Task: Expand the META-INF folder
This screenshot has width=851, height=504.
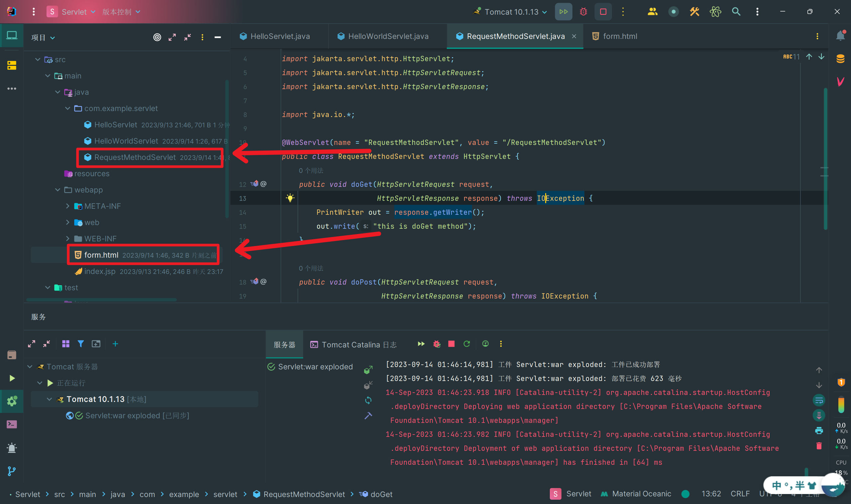Action: click(x=67, y=206)
